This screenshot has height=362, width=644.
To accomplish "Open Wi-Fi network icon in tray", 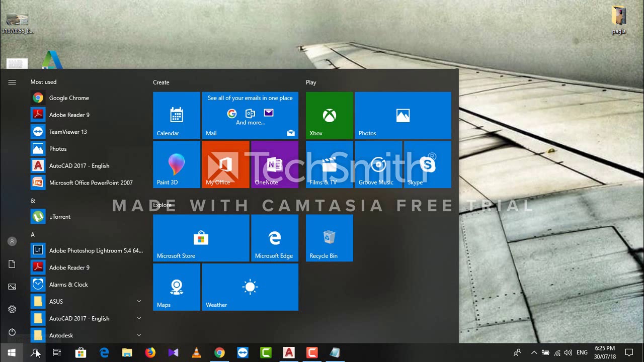I will click(557, 352).
